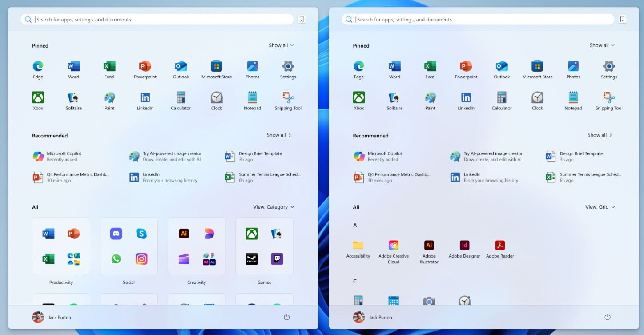The height and width of the screenshot is (335, 644).
Task: Launch Adobe Creative Cloud in right menu
Action: click(x=394, y=252)
